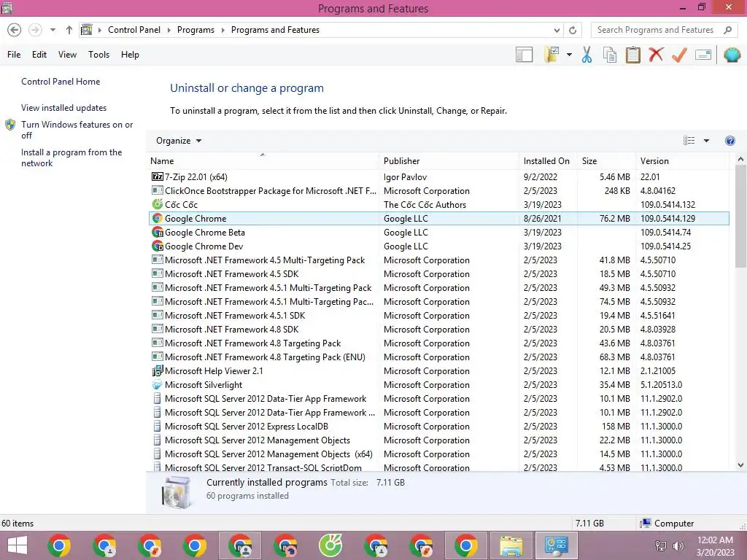Click the Google Chrome Dev icon in list
This screenshot has height=560, width=747.
[x=158, y=246]
